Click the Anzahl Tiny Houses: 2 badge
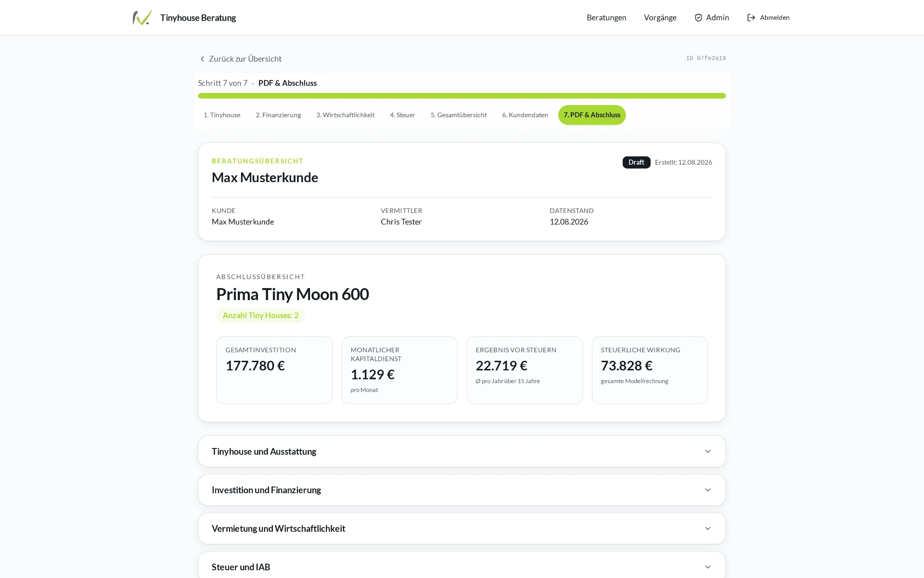The image size is (924, 578). pyautogui.click(x=260, y=315)
